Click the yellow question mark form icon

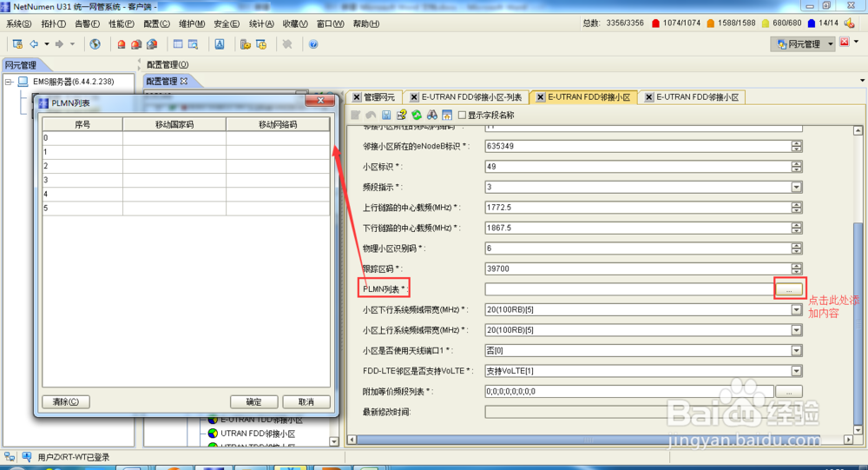401,115
